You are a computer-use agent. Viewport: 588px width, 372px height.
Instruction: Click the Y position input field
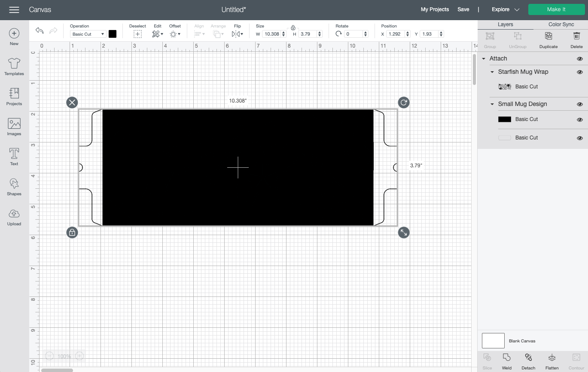tap(430, 34)
